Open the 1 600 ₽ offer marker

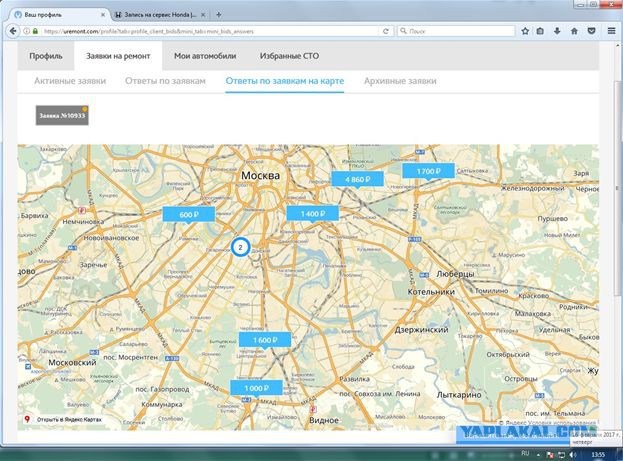(x=265, y=340)
